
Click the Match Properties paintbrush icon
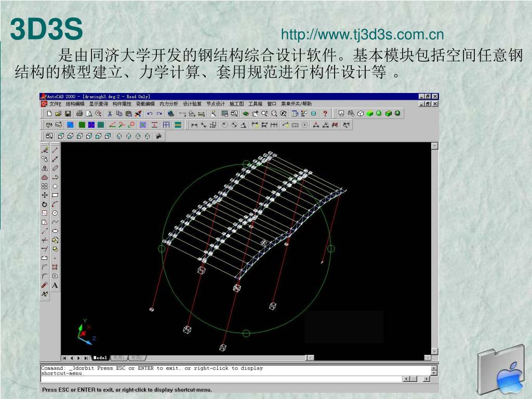(138, 114)
